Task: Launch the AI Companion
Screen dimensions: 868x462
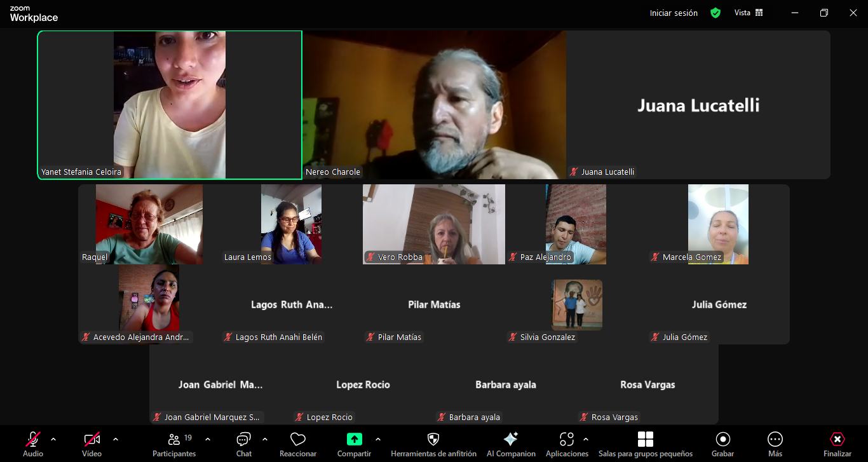Action: tap(510, 444)
